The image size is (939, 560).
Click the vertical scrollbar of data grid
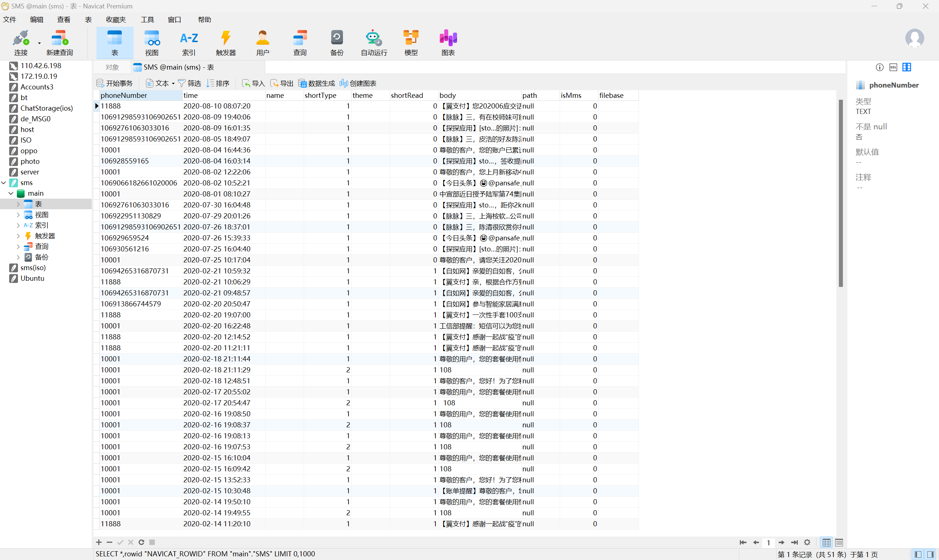841,193
